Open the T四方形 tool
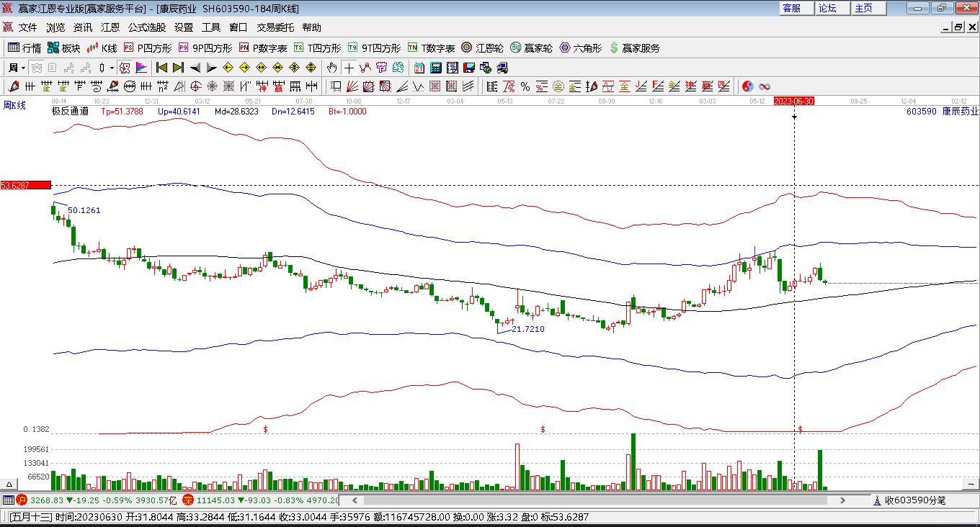The height and width of the screenshot is (527, 980). coord(317,48)
